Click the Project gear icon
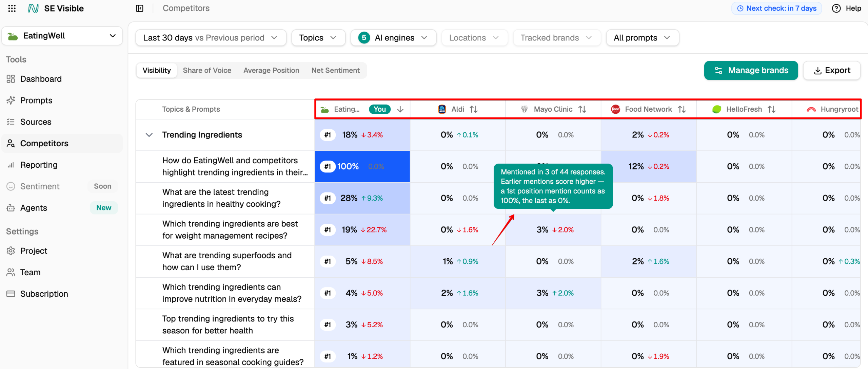The width and height of the screenshot is (868, 369). (x=11, y=251)
